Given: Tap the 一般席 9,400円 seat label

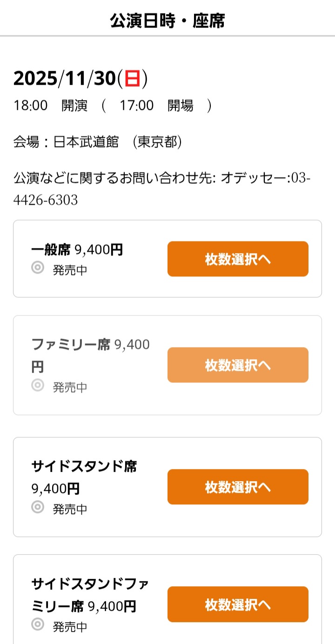Looking at the screenshot, I should pyautogui.click(x=77, y=250).
